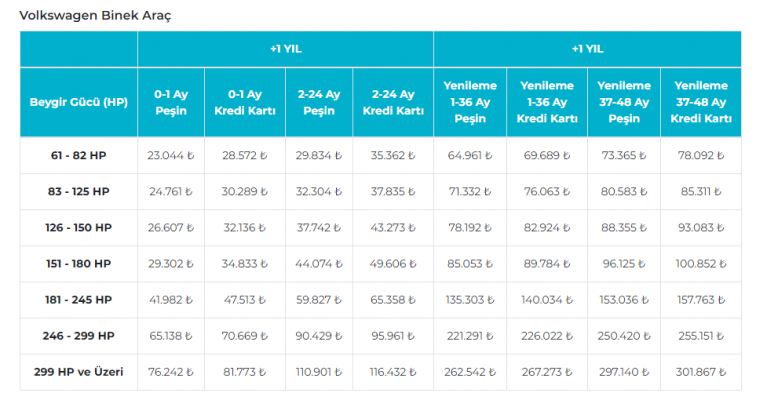Select the 37.835 ₺ price cell

[393, 192]
